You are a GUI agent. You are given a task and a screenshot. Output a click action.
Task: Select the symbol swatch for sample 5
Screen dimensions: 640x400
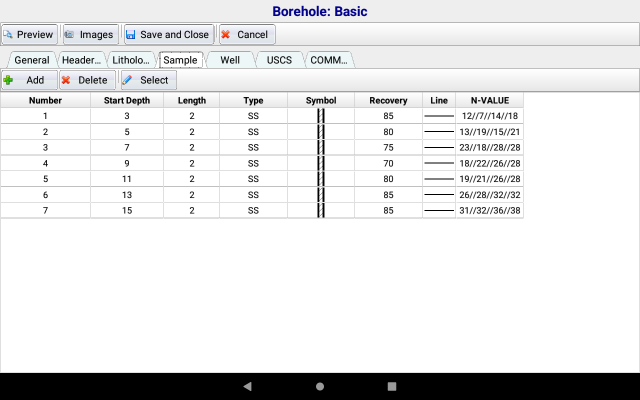pos(322,178)
